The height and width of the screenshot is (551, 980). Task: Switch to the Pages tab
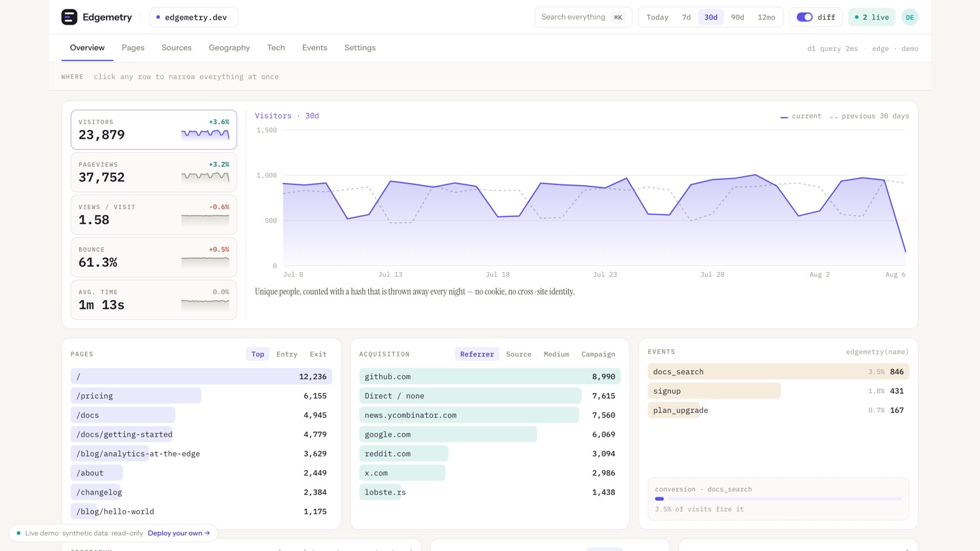tap(133, 48)
